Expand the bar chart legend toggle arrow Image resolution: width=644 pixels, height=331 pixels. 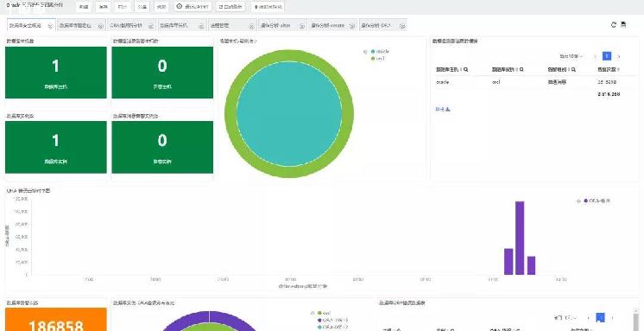578,201
